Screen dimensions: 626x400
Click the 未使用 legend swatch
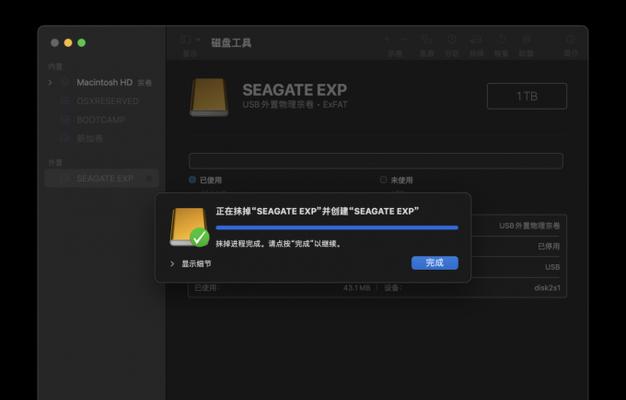(x=383, y=180)
